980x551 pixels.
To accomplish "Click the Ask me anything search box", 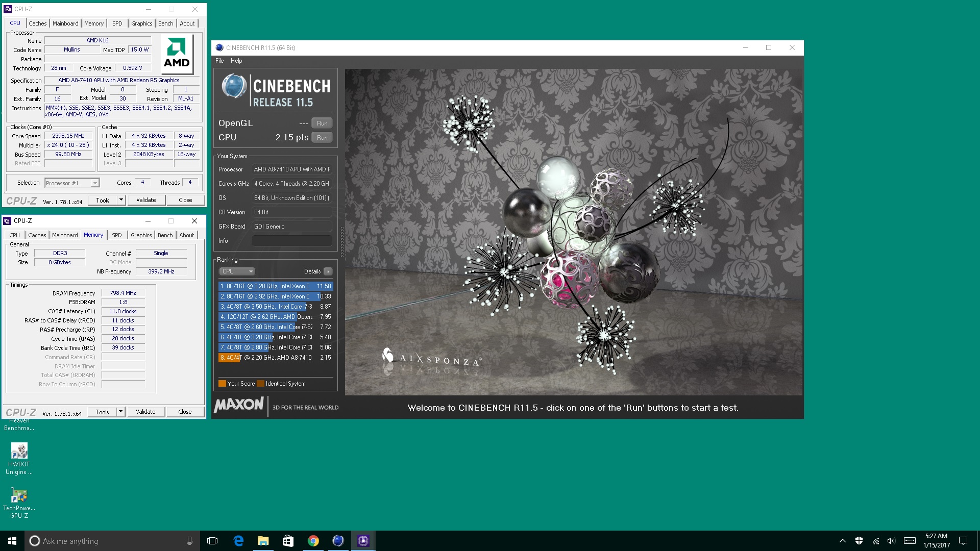I will pos(112,541).
